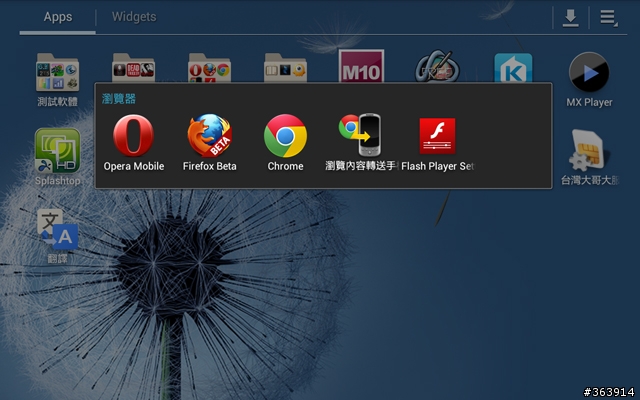640x400 pixels.
Task: Collapse the browser folder via its top icon
Action: pyautogui.click(x=209, y=68)
